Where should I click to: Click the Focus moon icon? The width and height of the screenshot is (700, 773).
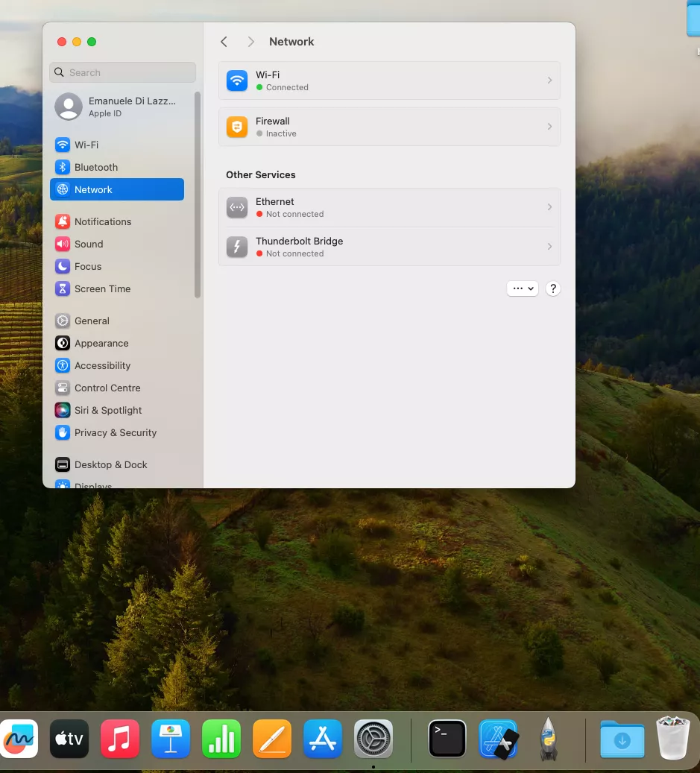click(63, 266)
